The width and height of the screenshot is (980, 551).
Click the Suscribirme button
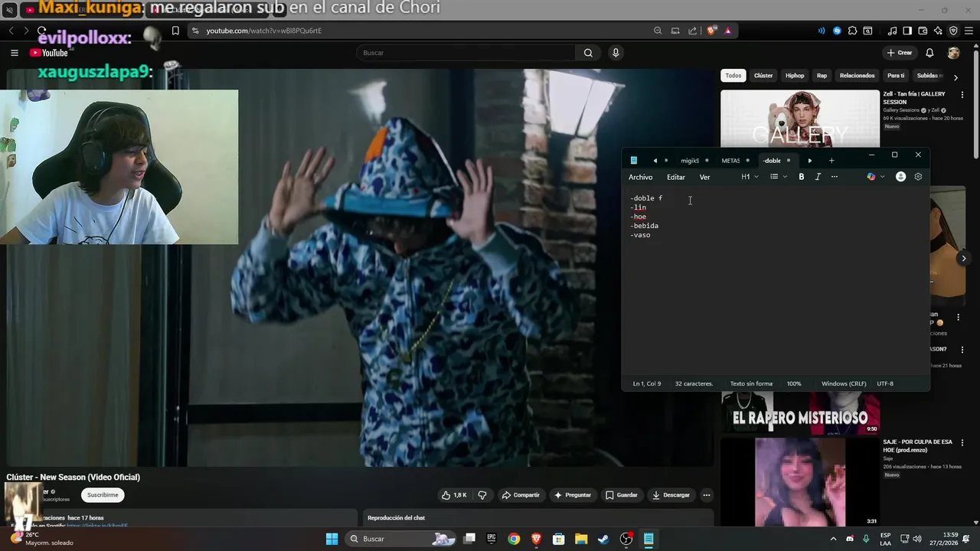click(x=103, y=495)
